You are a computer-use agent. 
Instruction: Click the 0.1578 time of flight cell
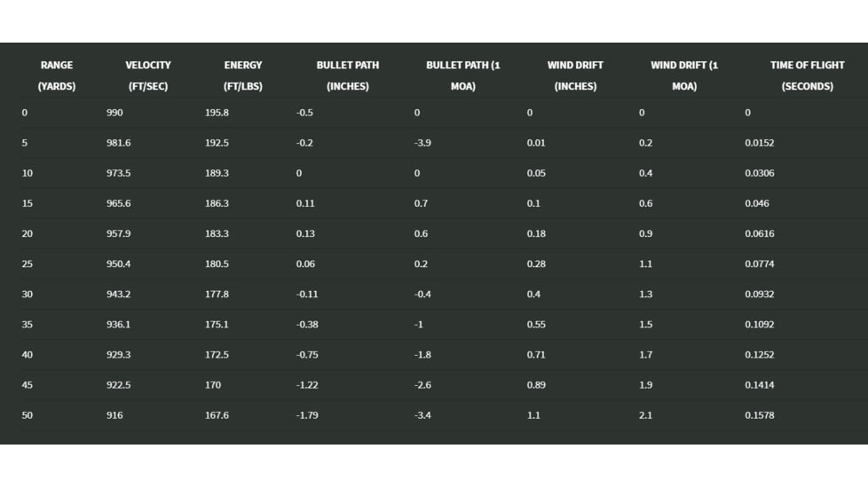760,415
